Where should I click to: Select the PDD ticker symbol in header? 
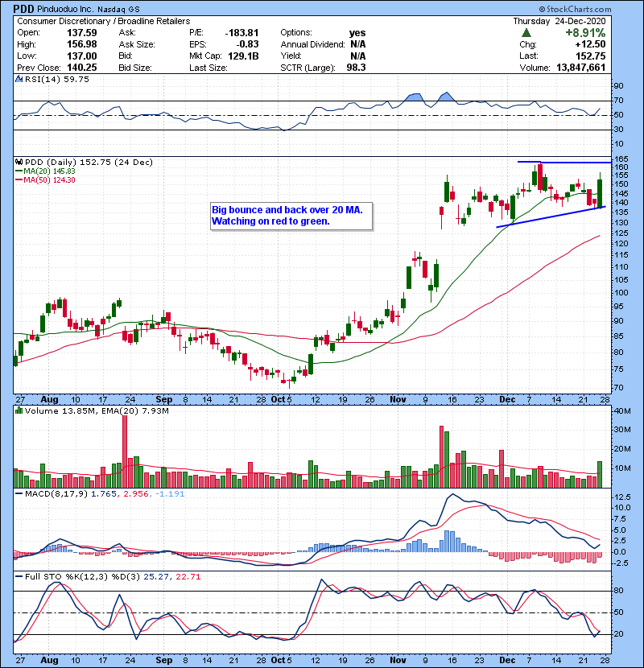24,9
